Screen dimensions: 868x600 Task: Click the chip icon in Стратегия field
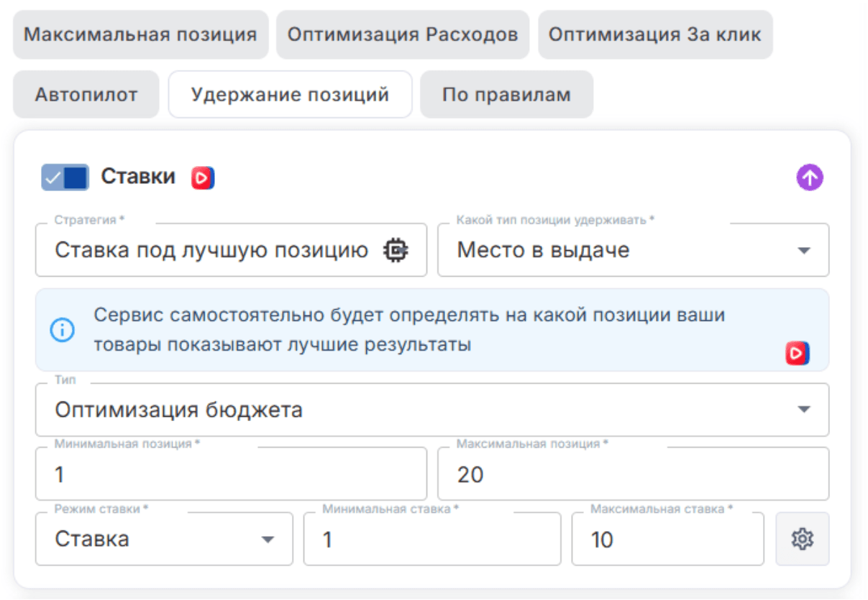396,250
